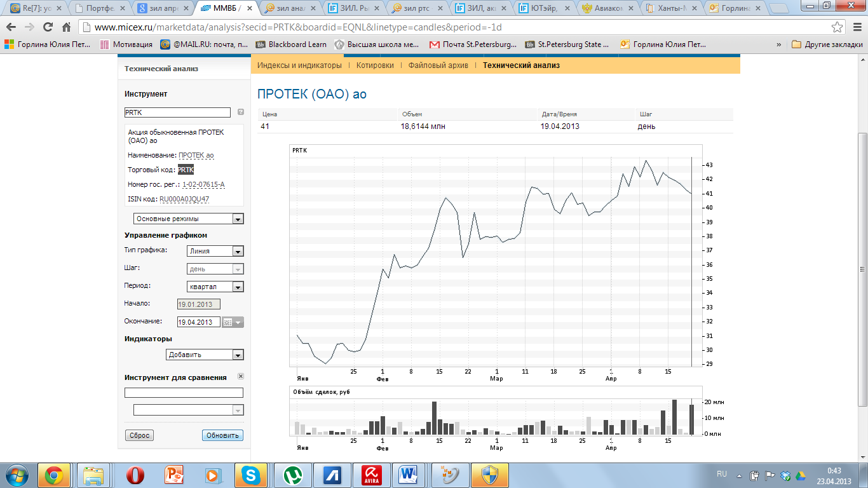The image size is (868, 488).
Task: Show hidden tray icons arrow
Action: click(x=740, y=475)
